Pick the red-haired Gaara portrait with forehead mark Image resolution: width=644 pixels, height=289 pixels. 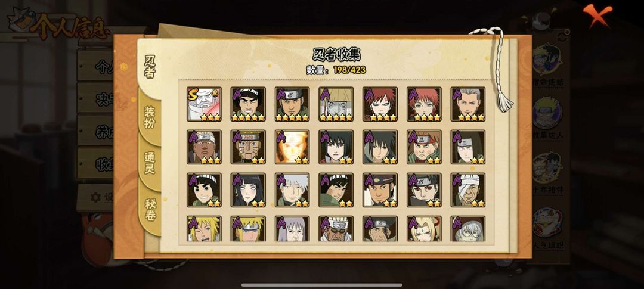click(x=380, y=104)
